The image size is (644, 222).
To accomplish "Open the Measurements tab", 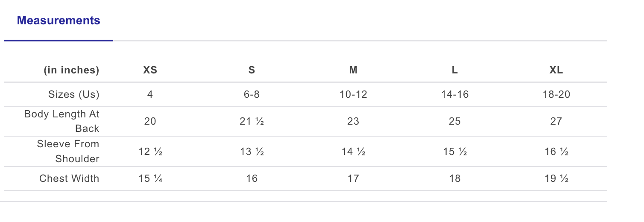I will coord(59,20).
